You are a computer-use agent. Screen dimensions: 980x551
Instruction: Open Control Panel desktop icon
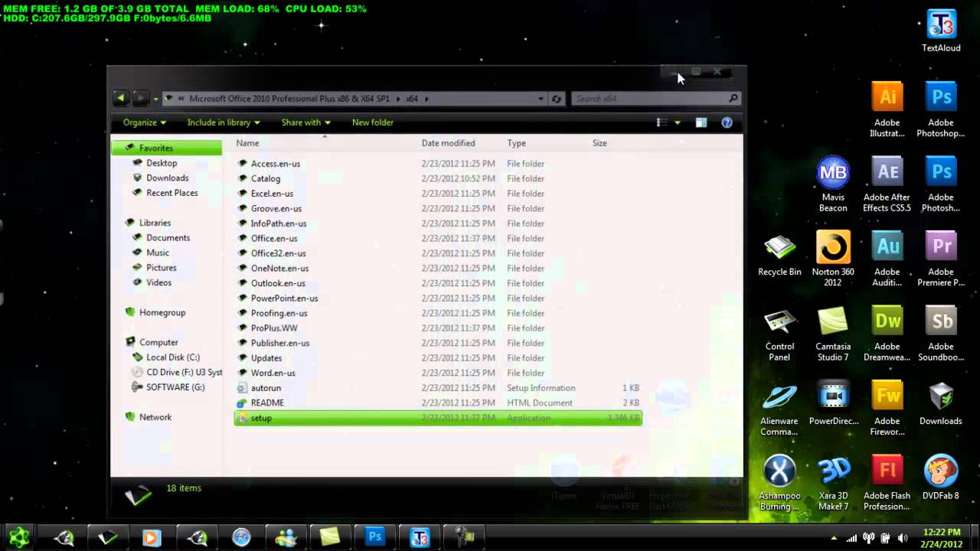pyautogui.click(x=779, y=334)
